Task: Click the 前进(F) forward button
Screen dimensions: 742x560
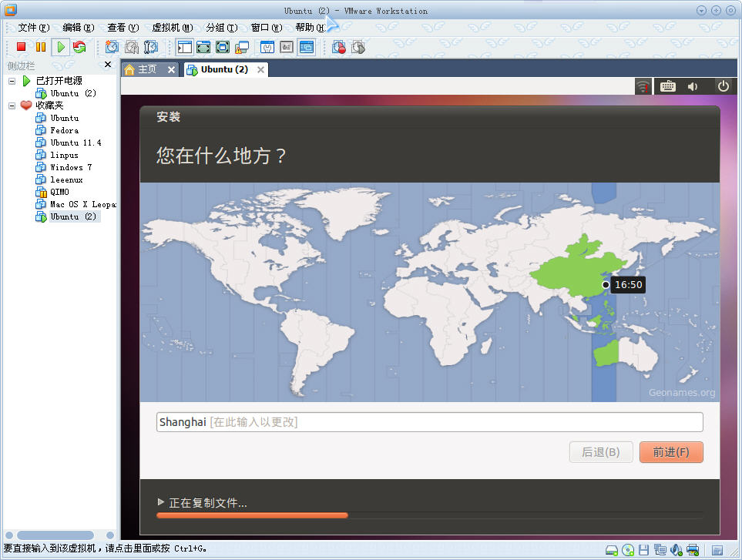Action: [x=671, y=452]
